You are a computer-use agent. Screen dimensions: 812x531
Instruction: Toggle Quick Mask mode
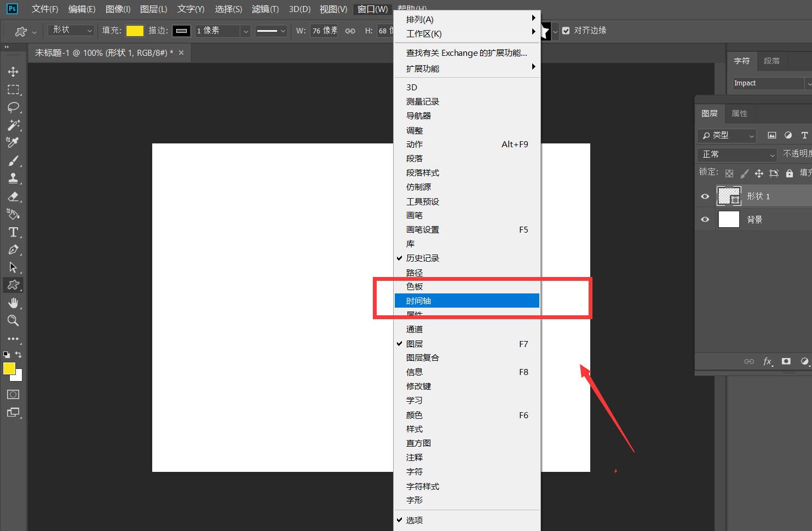[x=13, y=394]
